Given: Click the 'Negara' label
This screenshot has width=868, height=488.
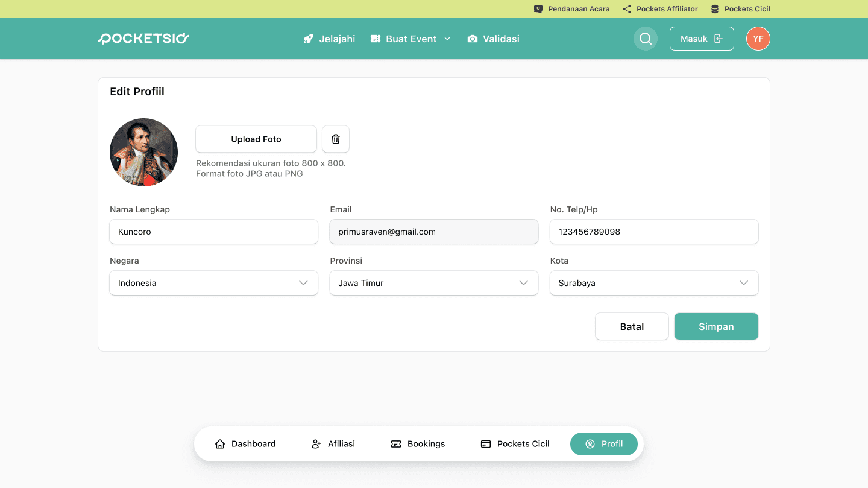Looking at the screenshot, I should pos(124,261).
